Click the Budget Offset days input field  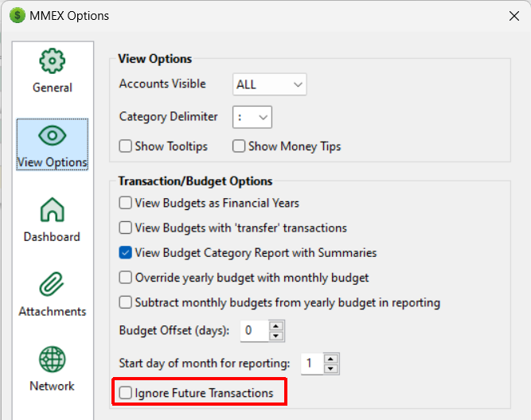[253, 330]
